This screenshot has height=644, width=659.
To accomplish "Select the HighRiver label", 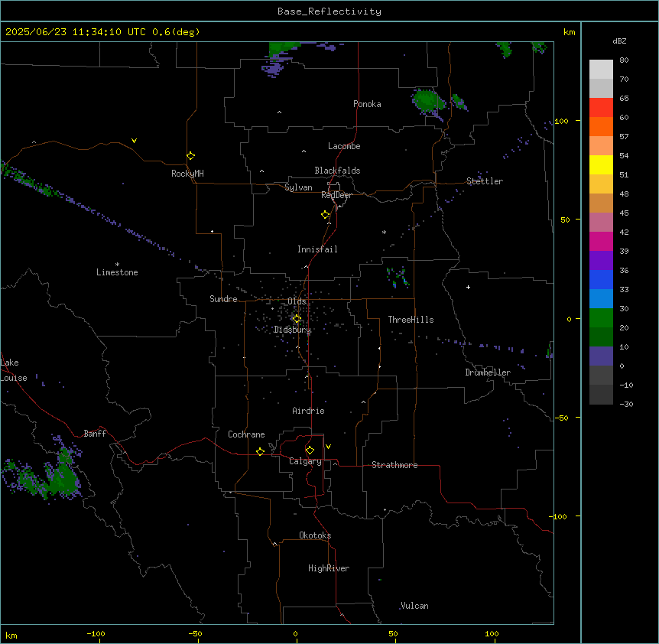I will [329, 568].
